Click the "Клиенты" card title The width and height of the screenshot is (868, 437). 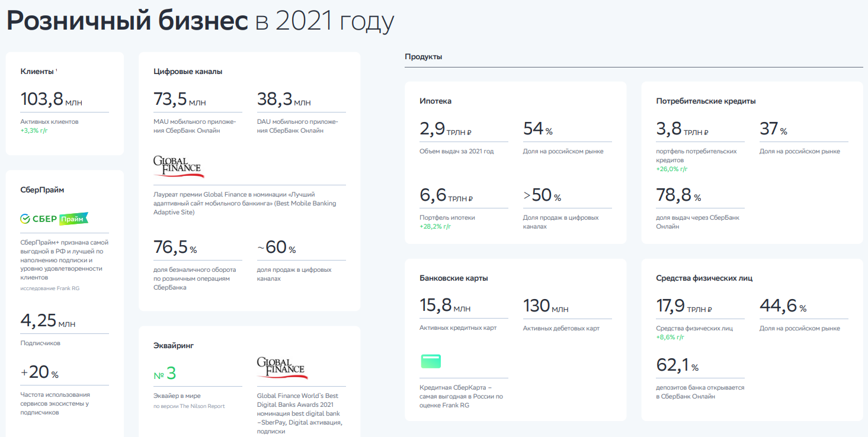tap(37, 72)
